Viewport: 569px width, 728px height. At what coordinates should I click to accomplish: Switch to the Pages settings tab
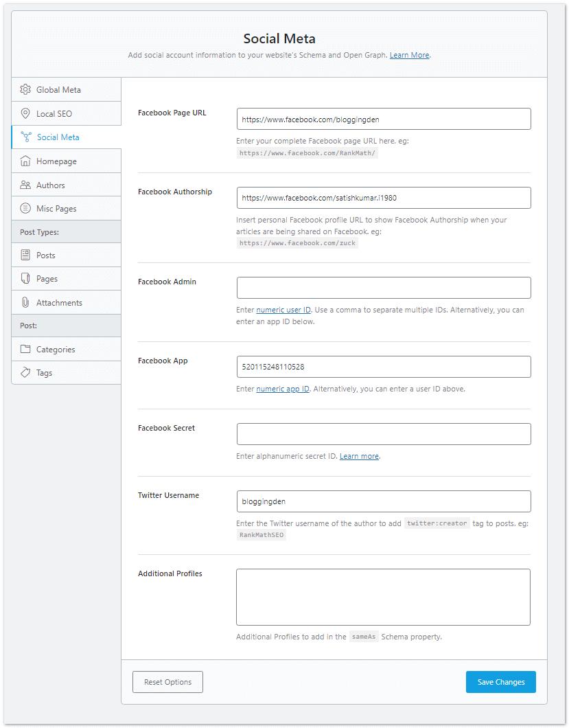point(47,279)
